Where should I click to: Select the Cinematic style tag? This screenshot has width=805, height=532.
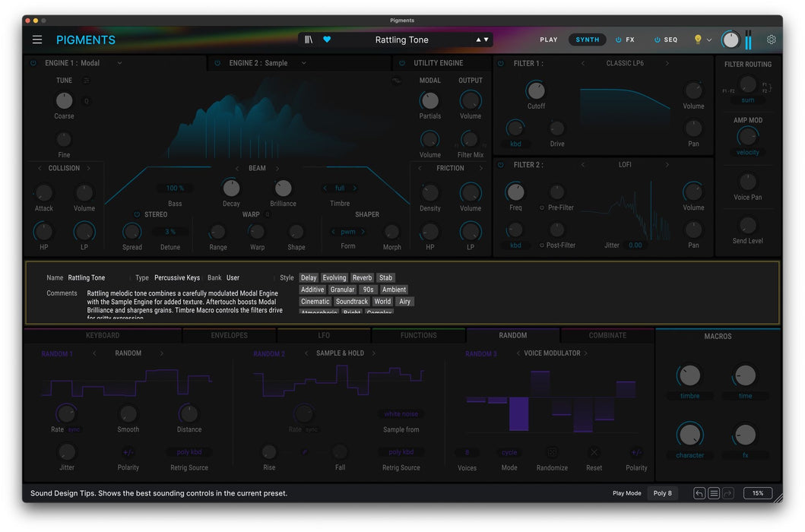pos(315,302)
